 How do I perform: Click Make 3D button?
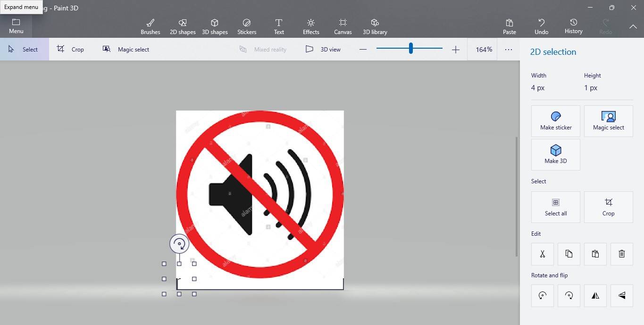[x=555, y=154]
